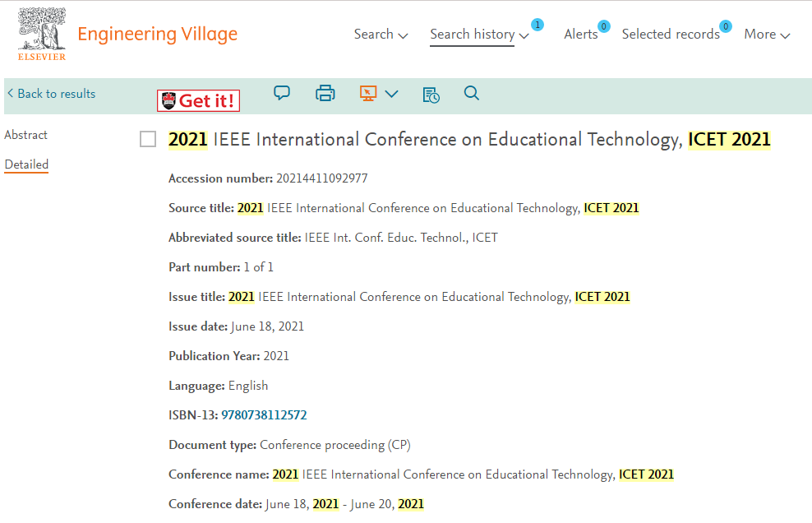Click the Engineering Village home title
This screenshot has height=523, width=812.
pyautogui.click(x=158, y=35)
